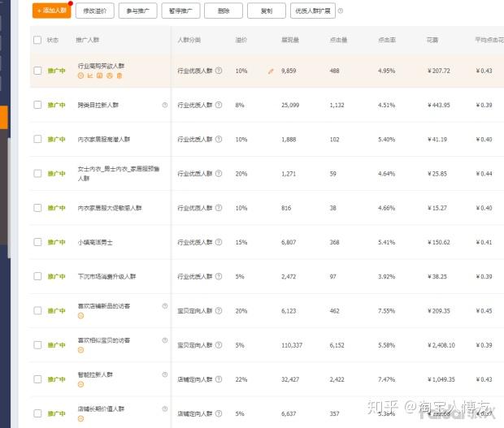Viewport: 504px width, 428px height.
Task: Click the 点击率 column header
Action: click(387, 40)
